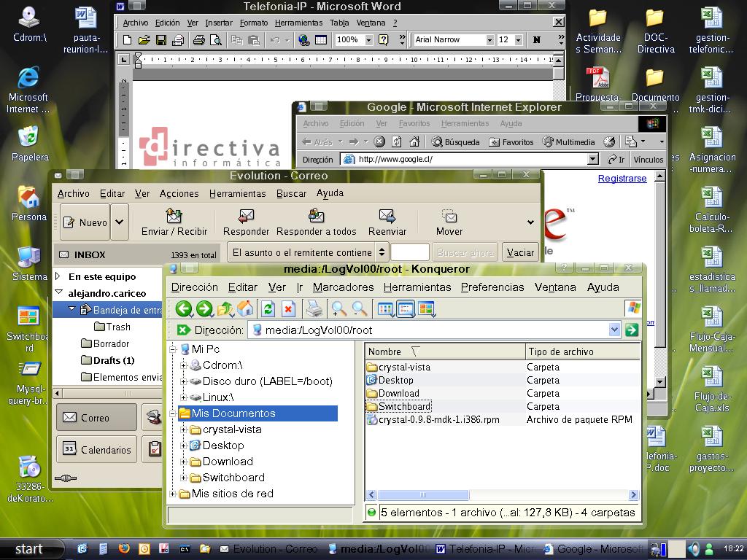Expand Mis sitios de red node
The height and width of the screenshot is (560, 747).
point(173,494)
